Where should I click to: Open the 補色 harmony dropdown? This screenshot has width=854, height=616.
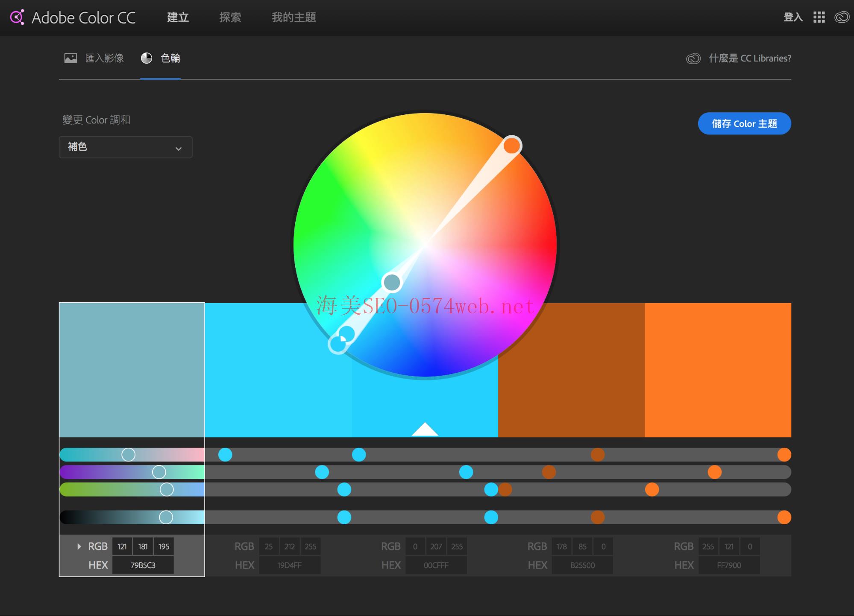126,147
